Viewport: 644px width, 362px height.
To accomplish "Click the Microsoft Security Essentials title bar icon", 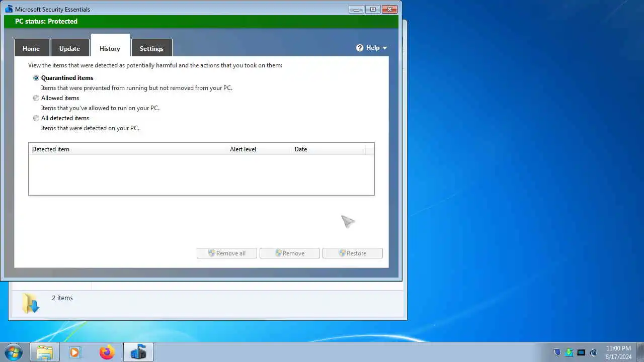I will click(9, 9).
